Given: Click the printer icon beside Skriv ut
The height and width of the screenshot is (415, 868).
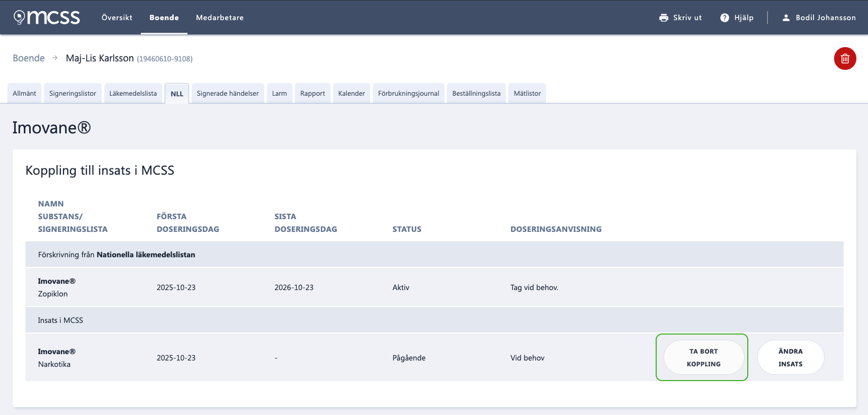Looking at the screenshot, I should point(664,17).
